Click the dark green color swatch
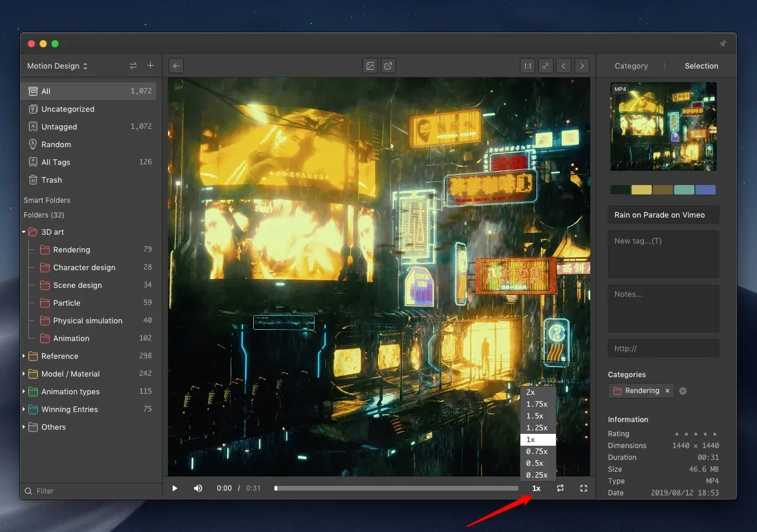 (x=620, y=190)
